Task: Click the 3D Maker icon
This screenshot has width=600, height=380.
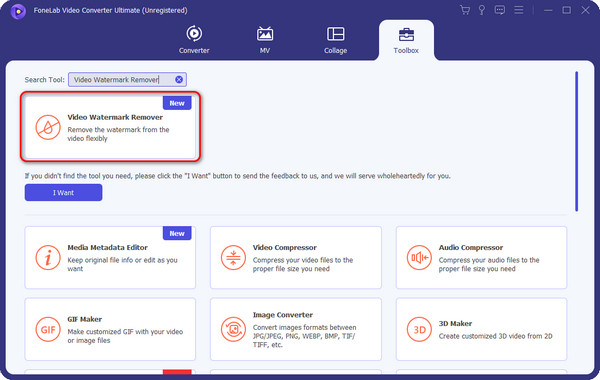Action: pos(419,329)
